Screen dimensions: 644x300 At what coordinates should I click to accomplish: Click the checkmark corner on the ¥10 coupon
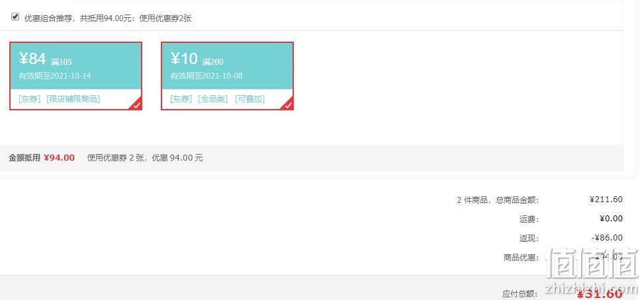[288, 104]
